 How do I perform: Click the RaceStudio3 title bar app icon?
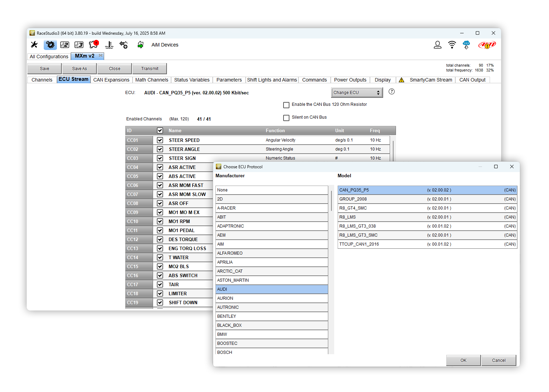point(32,33)
